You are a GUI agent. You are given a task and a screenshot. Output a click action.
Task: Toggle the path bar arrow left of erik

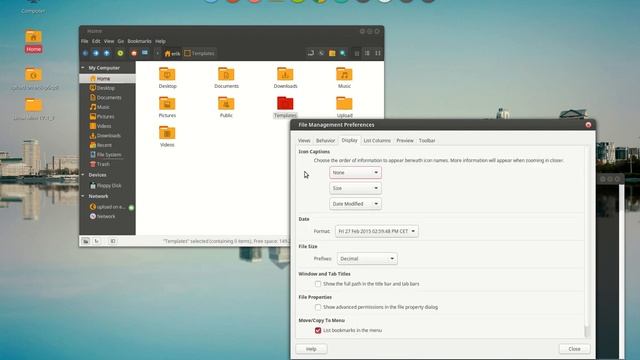coord(158,53)
